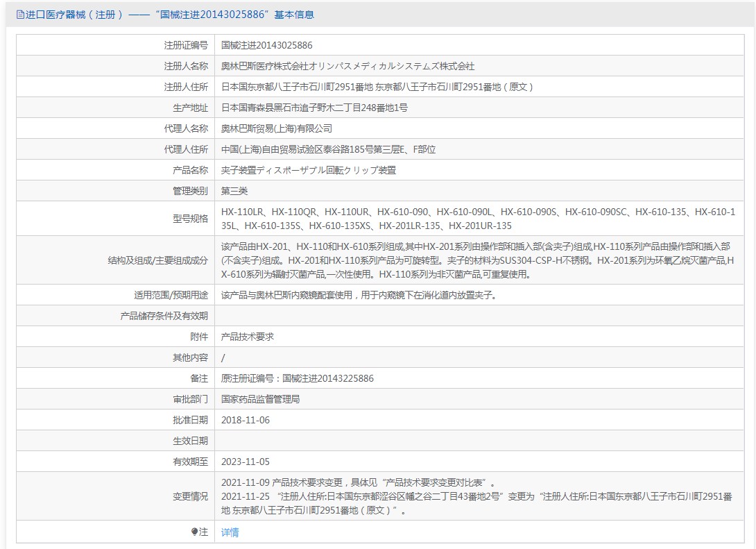Click the 生产地址 production address value
The image size is (756, 549).
[x=314, y=108]
